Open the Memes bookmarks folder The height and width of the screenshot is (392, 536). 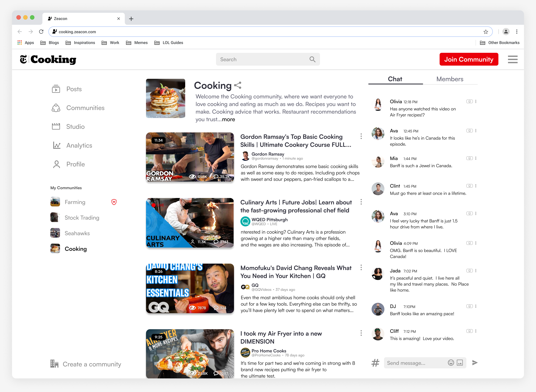point(137,43)
